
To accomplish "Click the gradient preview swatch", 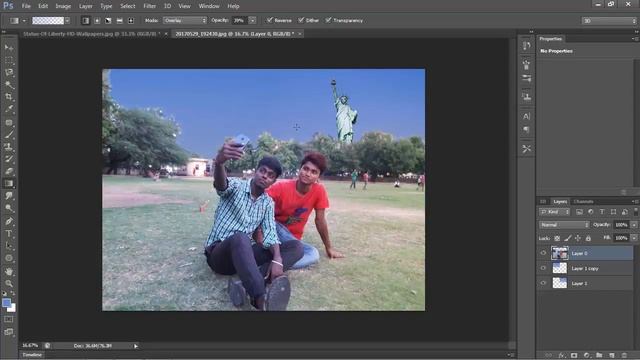I will 48,20.
